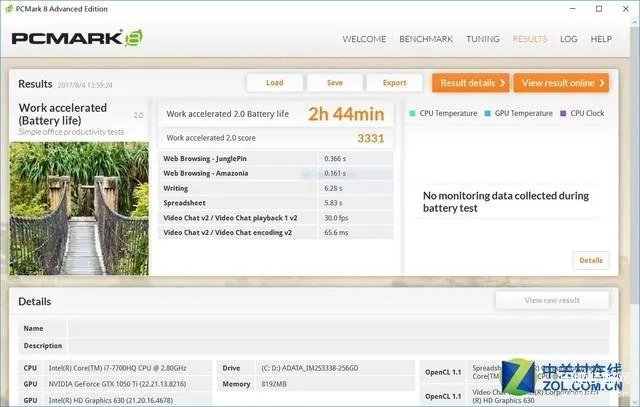Select the RESULTS tab
The image size is (640, 407).
click(x=529, y=39)
